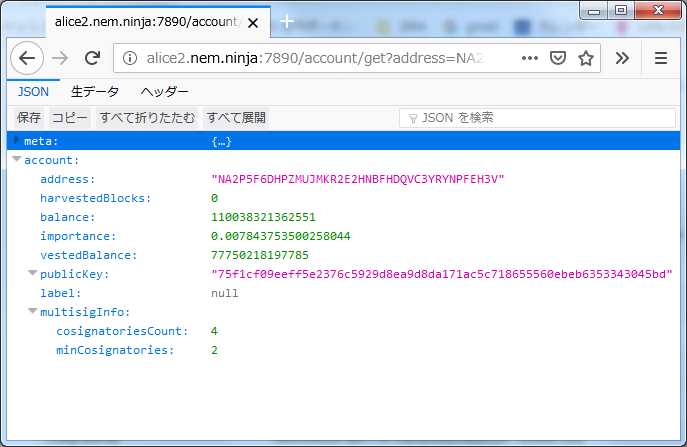
Task: Switch to the ヘッダー tab
Action: click(x=164, y=92)
